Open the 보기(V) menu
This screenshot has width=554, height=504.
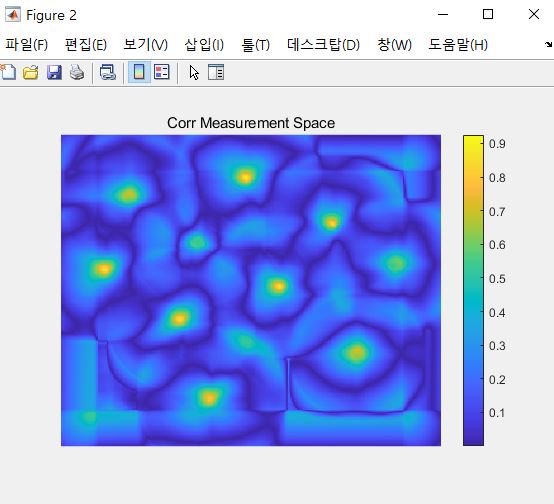click(146, 45)
